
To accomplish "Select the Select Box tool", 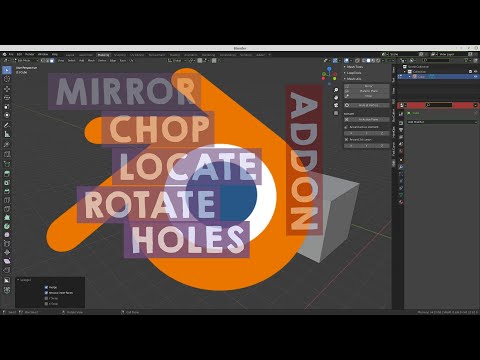I will pyautogui.click(x=7, y=70).
